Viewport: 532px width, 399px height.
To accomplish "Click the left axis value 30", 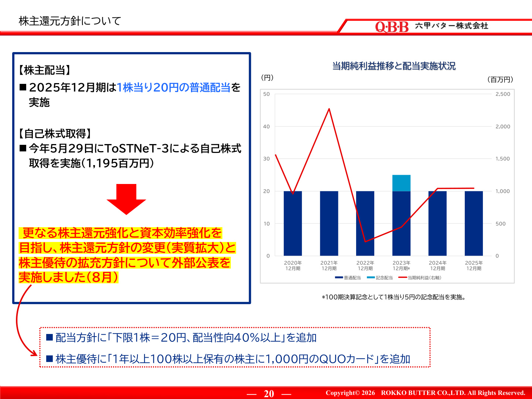I will click(266, 159).
